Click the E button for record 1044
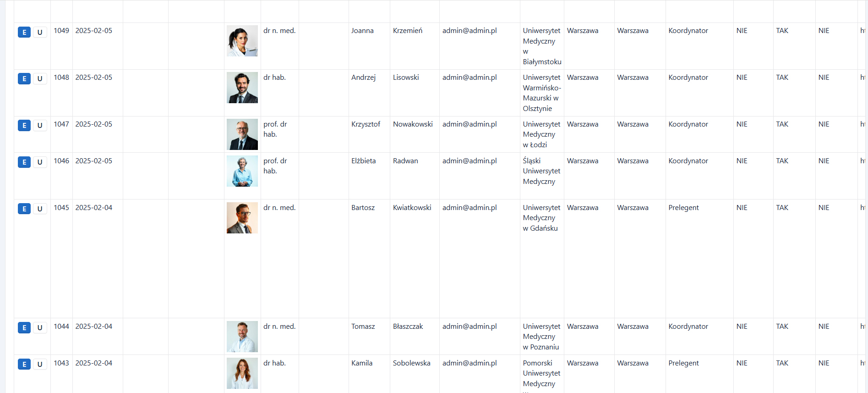The width and height of the screenshot is (868, 393). [24, 328]
